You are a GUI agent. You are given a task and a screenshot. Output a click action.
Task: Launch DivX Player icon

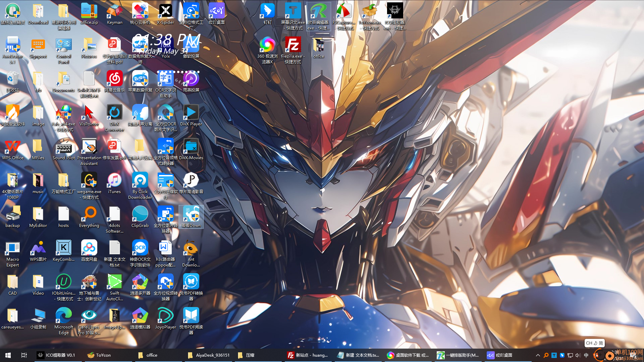(x=191, y=116)
